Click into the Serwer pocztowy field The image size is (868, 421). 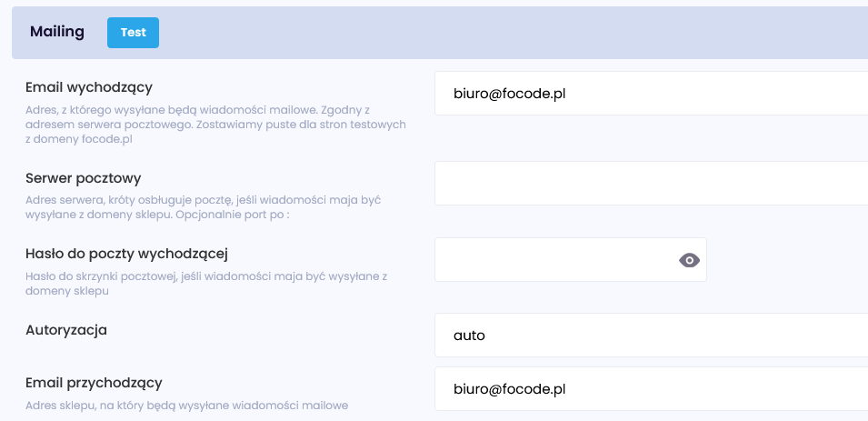click(x=651, y=184)
